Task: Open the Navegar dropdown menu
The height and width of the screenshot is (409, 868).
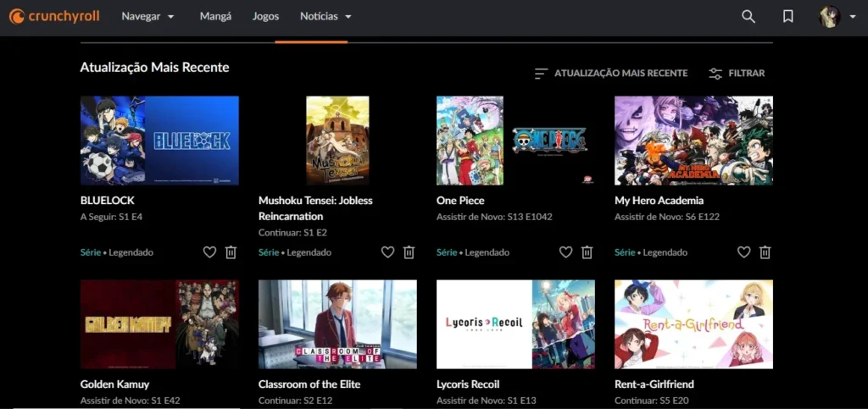Action: pos(147,17)
